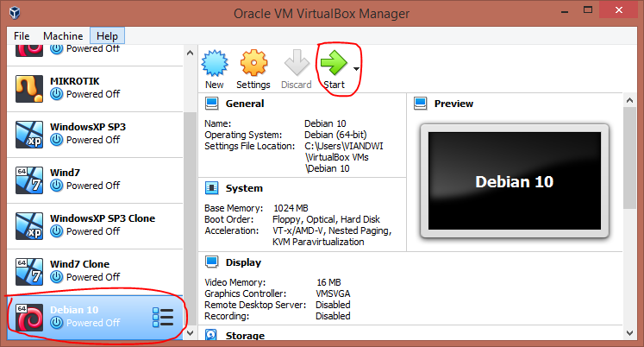
Task: Open the machine tools menu on Debian 10
Action: pos(163,317)
